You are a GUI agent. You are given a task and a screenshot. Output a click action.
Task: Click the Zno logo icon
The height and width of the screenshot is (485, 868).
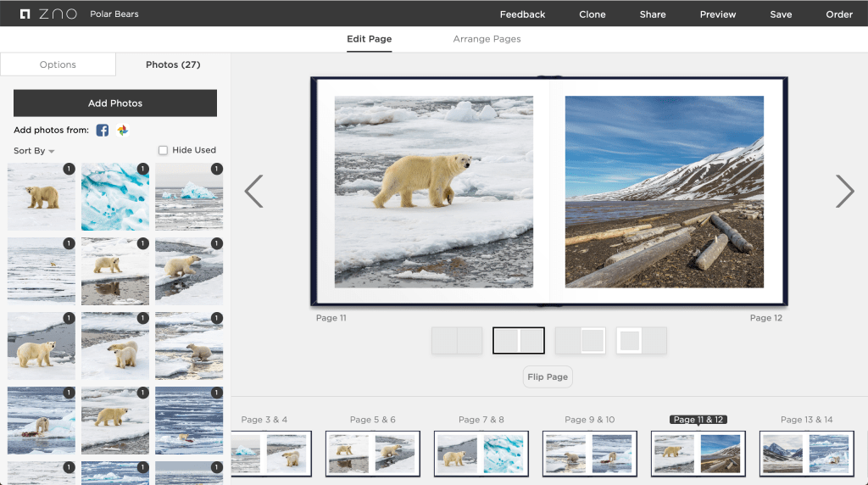pyautogui.click(x=25, y=14)
